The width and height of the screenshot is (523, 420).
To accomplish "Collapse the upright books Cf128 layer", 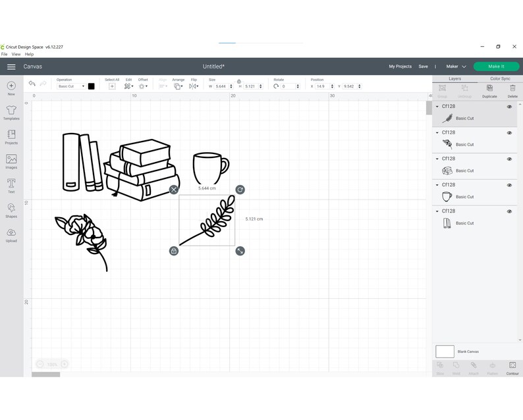I will pos(437,211).
